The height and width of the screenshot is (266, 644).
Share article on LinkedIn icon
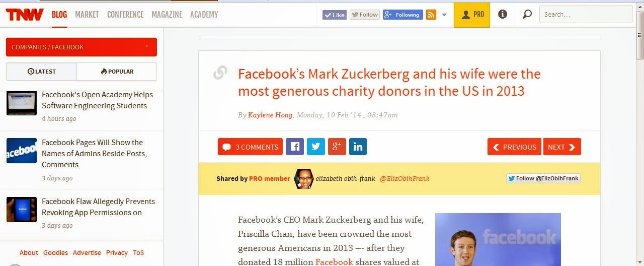point(358,147)
